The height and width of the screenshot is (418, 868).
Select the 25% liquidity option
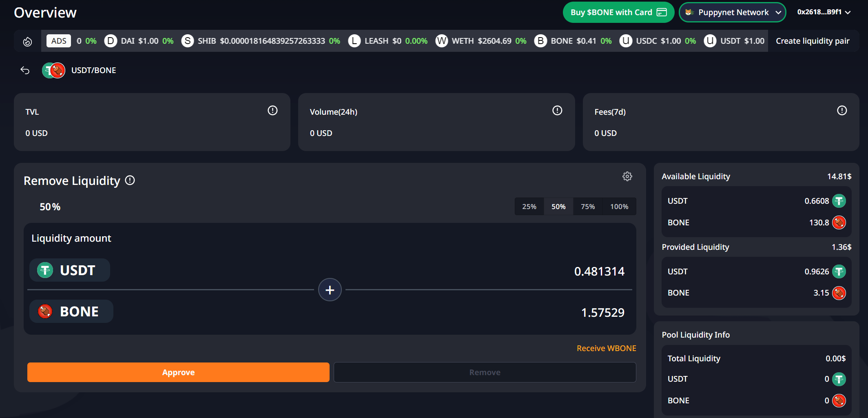click(x=529, y=207)
